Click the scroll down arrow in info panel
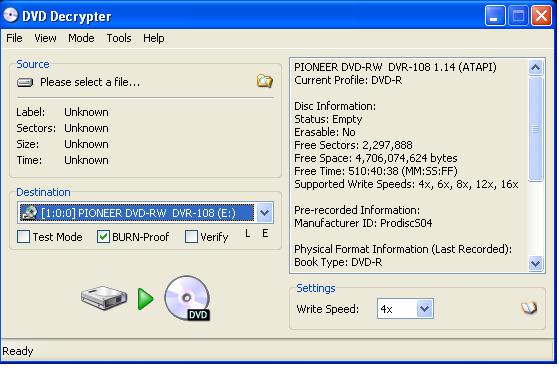The width and height of the screenshot is (559, 384). [x=536, y=263]
